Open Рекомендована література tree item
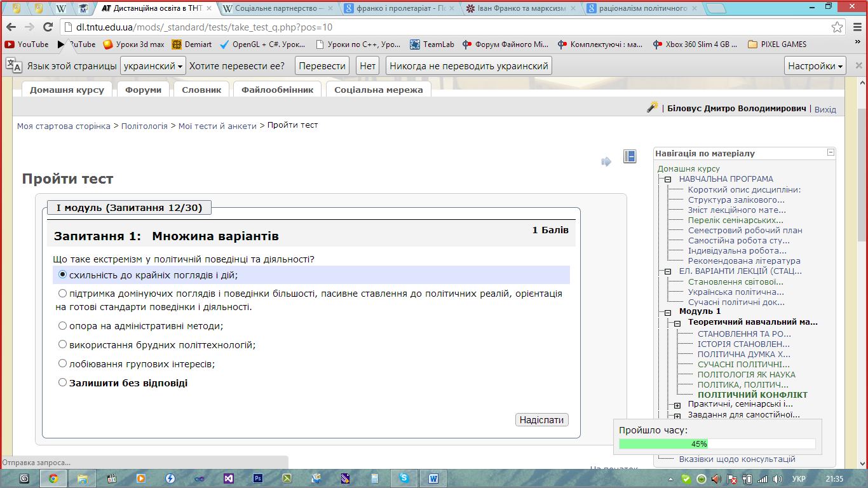This screenshot has height=488, width=868. (x=744, y=261)
